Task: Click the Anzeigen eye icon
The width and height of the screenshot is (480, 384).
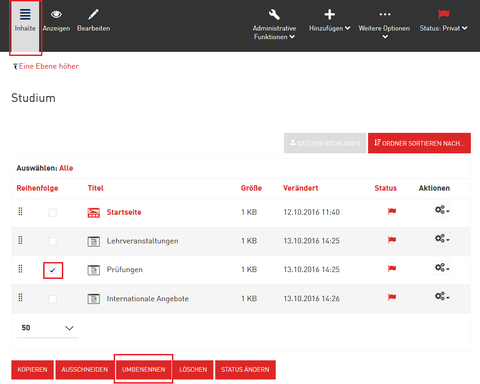Action: 56,14
